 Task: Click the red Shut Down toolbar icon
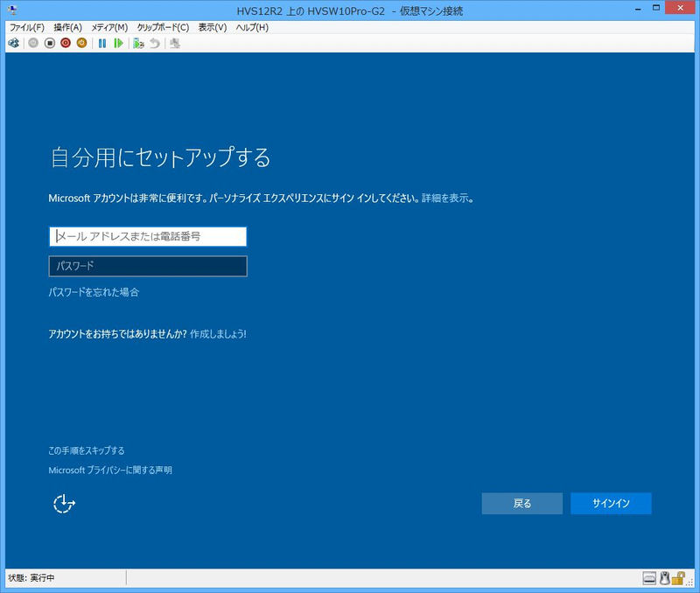coord(66,43)
